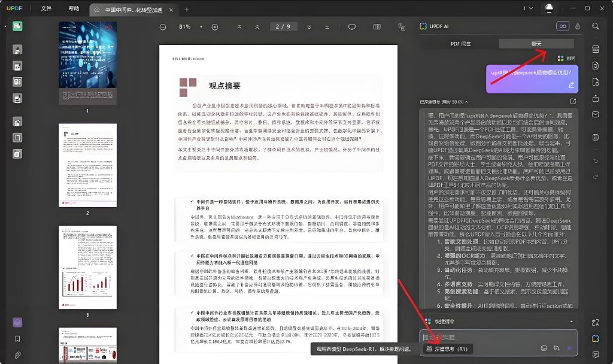Click the AI chat input field

tap(499, 337)
